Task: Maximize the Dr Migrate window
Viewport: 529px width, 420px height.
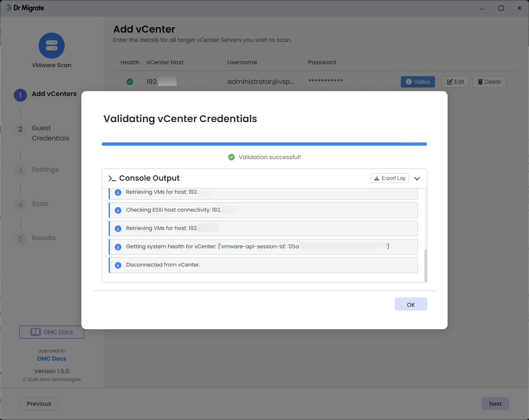Action: pyautogui.click(x=501, y=8)
